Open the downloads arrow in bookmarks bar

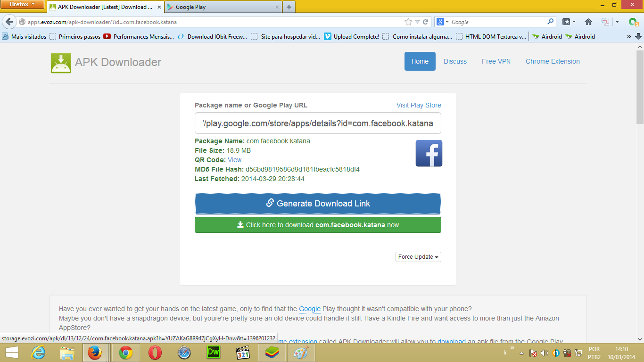638,36
